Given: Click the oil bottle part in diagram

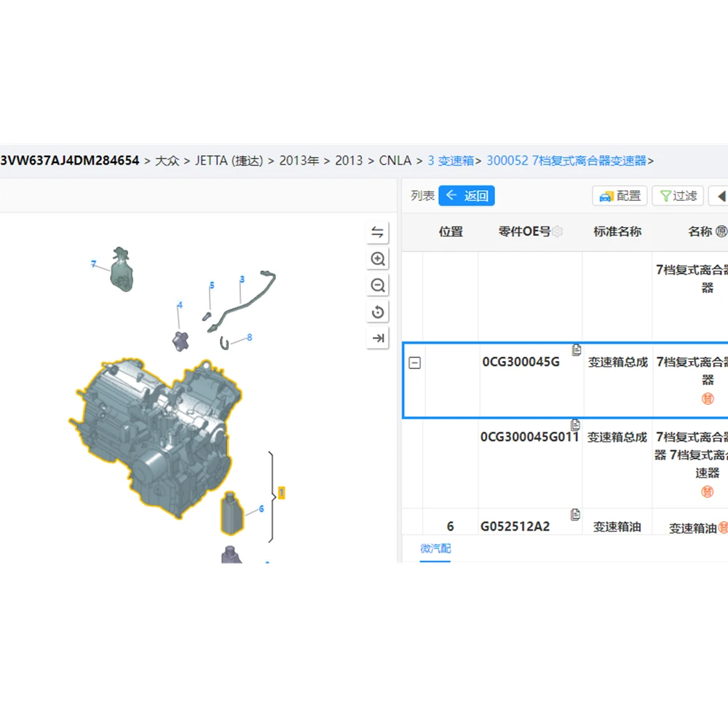Looking at the screenshot, I should click(232, 513).
